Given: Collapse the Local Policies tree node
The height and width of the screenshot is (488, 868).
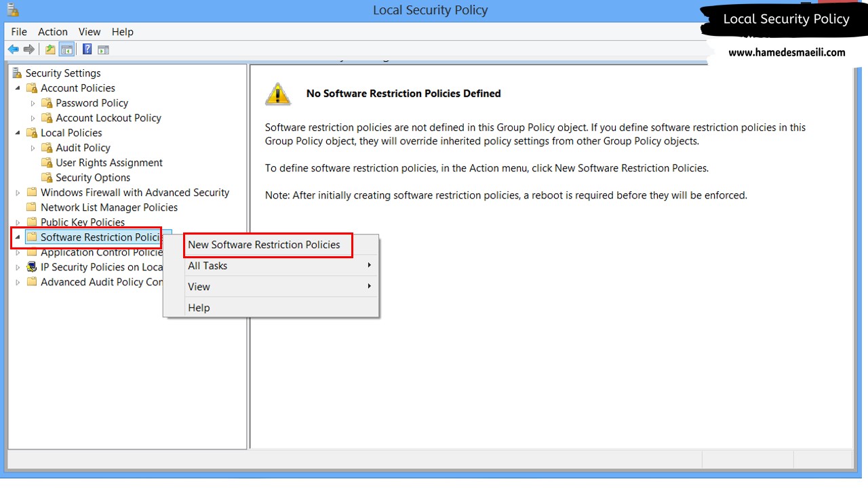Looking at the screenshot, I should (x=18, y=133).
